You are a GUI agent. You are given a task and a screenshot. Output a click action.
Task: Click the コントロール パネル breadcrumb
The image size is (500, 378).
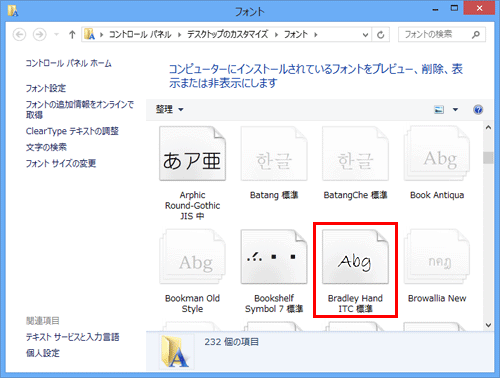140,34
